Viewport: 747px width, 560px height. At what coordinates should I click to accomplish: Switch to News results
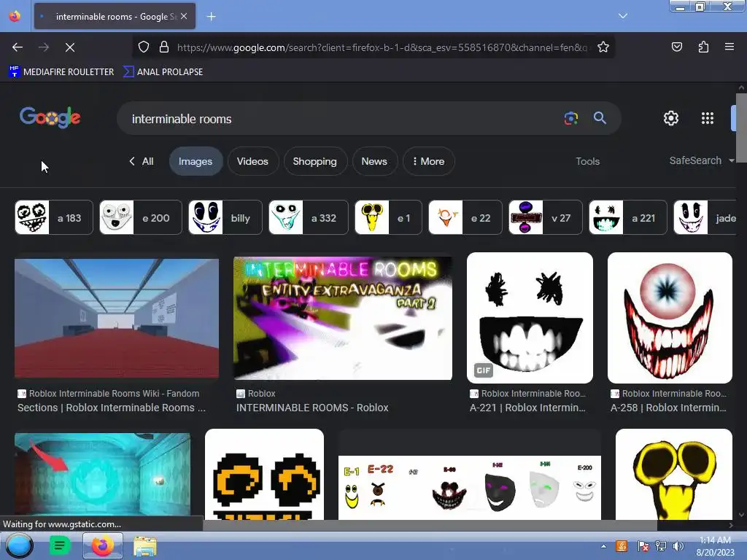(374, 161)
